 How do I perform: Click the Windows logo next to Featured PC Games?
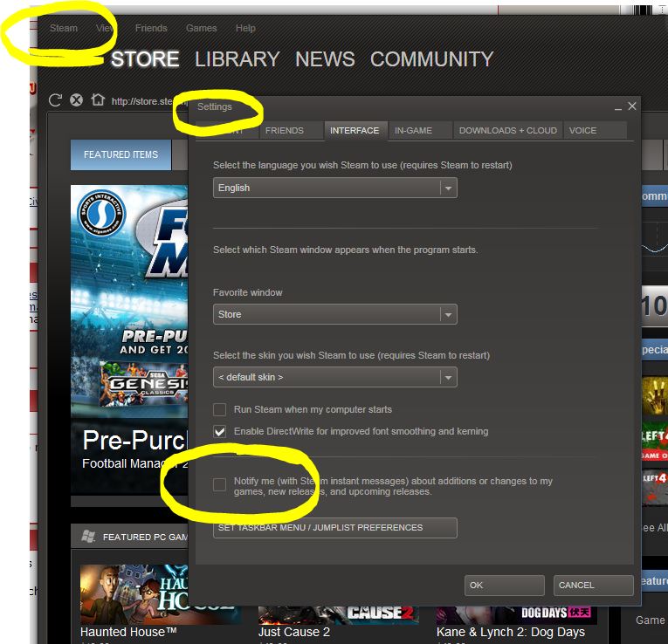coord(88,537)
